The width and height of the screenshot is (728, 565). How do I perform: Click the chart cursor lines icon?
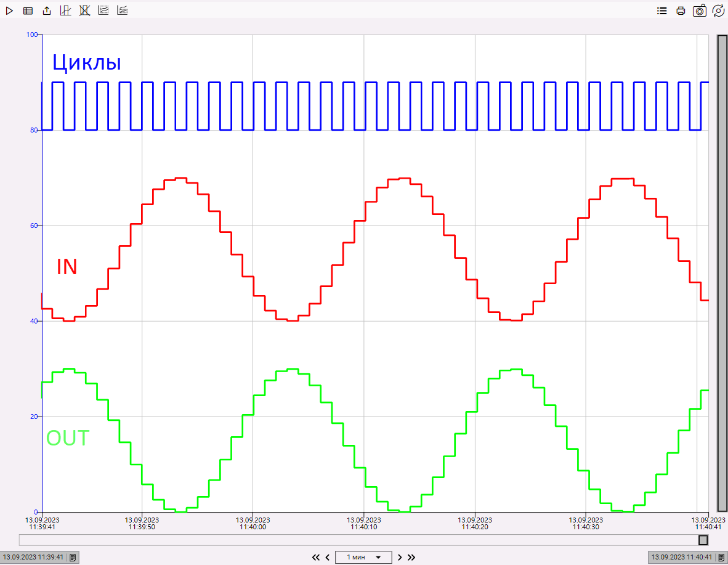tap(66, 10)
